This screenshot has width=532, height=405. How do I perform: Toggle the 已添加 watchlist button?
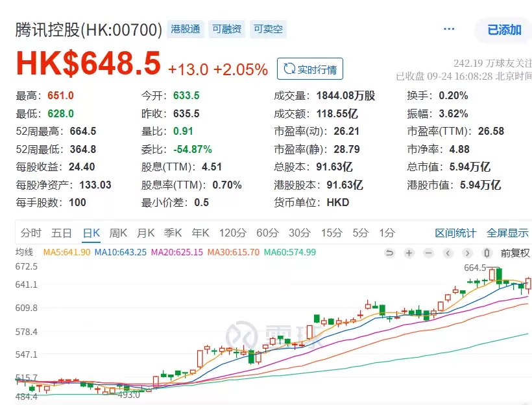(x=504, y=30)
